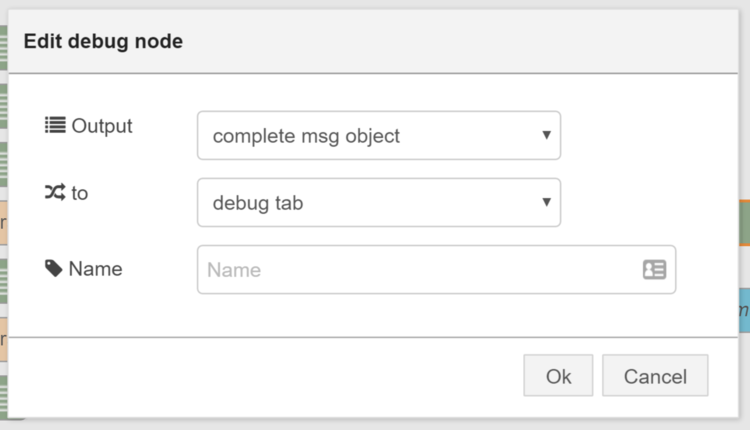Confirm the dialog with the Ok button
Image resolution: width=750 pixels, height=430 pixels.
pyautogui.click(x=558, y=375)
